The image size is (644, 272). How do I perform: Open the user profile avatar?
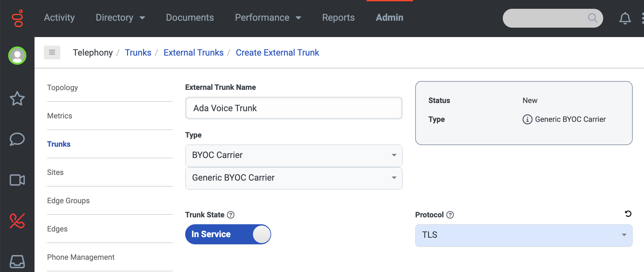click(x=17, y=56)
